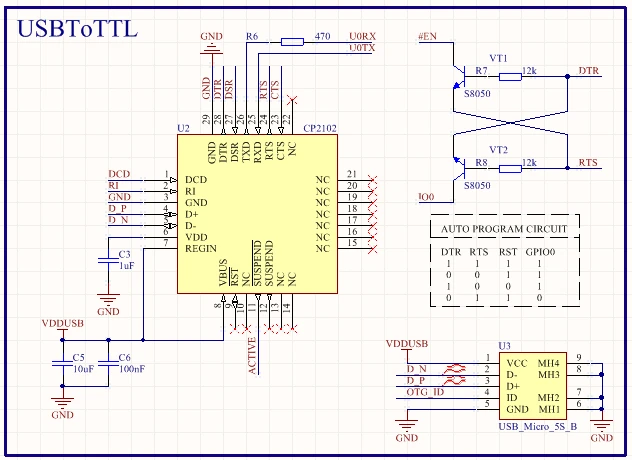Select the ACTIVE net label below pin 11
This screenshot has width=632, height=460.
tap(252, 356)
